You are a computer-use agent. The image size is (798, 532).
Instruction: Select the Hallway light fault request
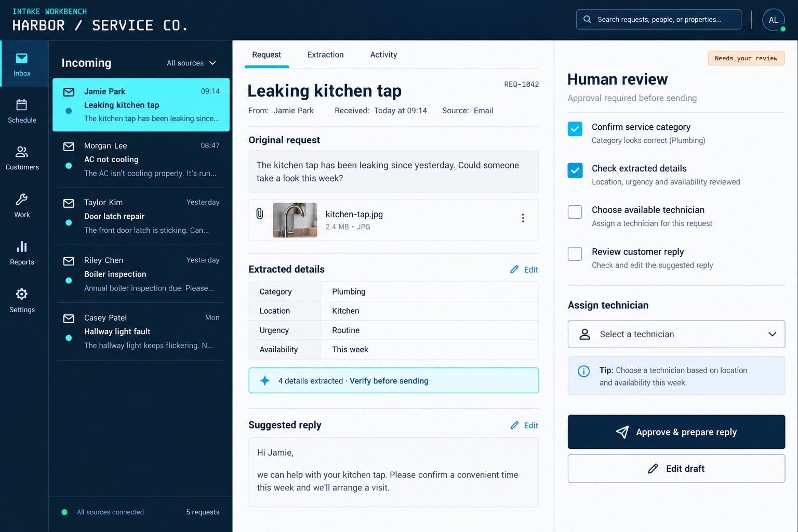[141, 331]
